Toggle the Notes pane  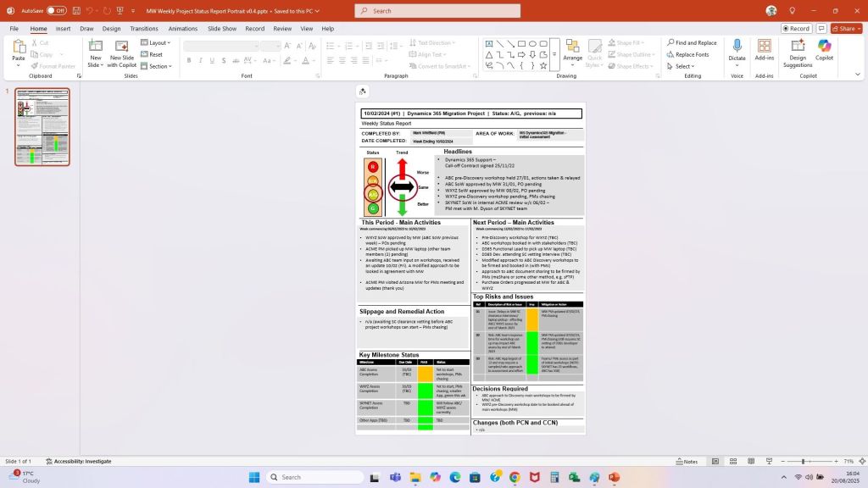click(x=687, y=462)
